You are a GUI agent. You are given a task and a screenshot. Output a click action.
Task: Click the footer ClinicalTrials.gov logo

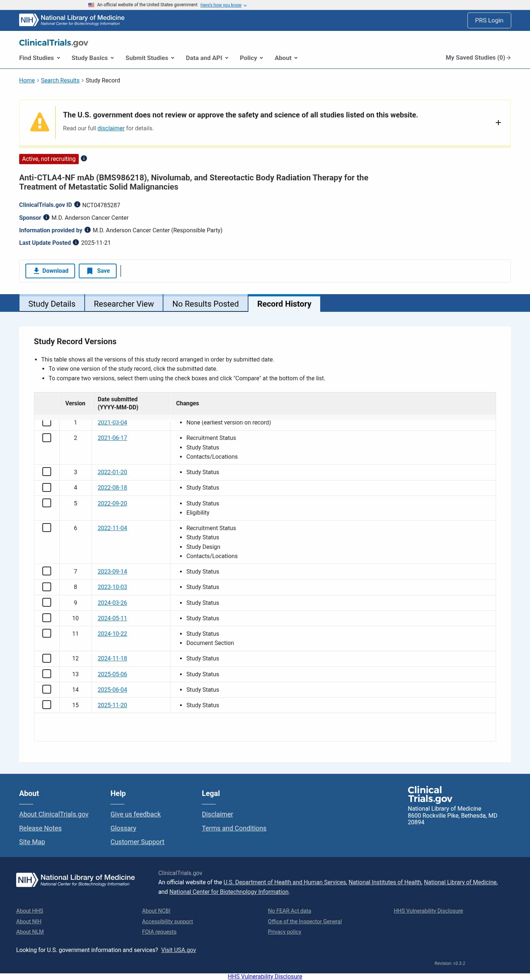[x=430, y=794]
